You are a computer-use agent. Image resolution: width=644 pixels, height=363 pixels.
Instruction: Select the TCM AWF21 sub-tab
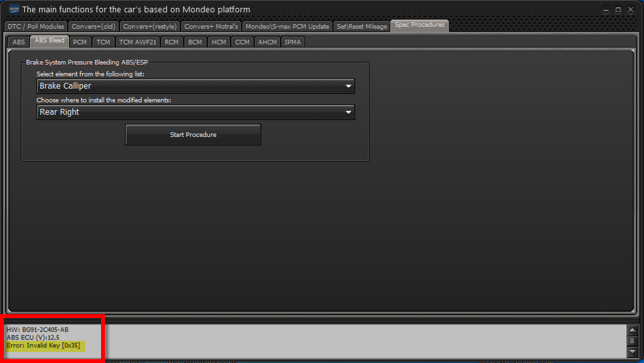[x=138, y=42]
